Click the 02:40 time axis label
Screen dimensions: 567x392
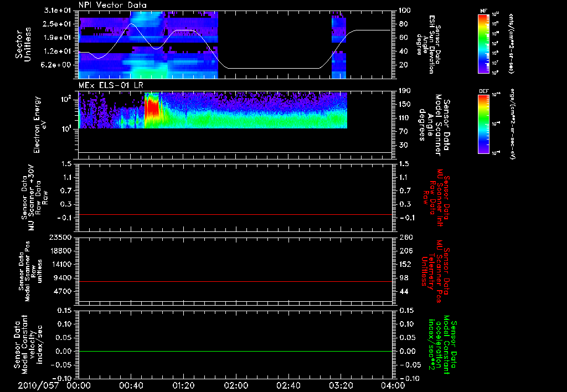(x=288, y=385)
